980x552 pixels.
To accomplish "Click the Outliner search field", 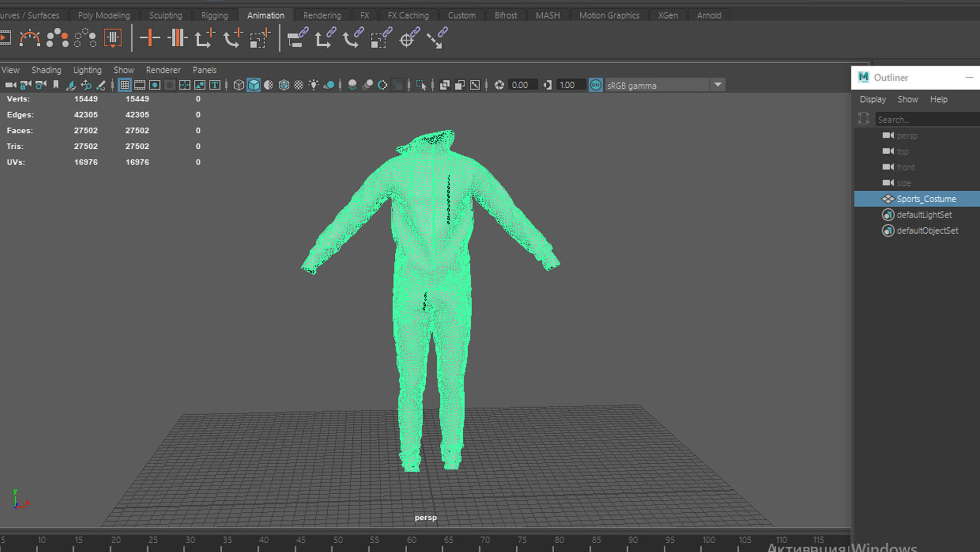I will point(928,119).
